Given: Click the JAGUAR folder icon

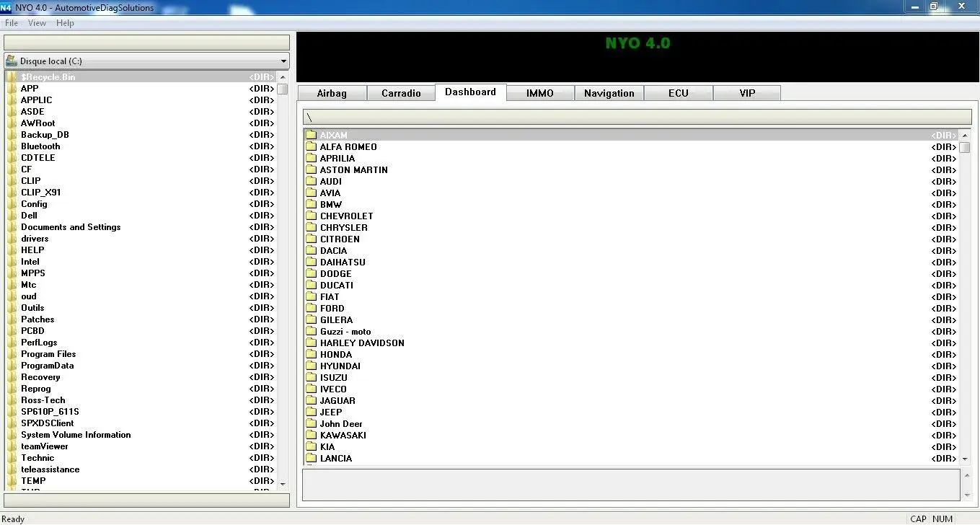Looking at the screenshot, I should (311, 400).
